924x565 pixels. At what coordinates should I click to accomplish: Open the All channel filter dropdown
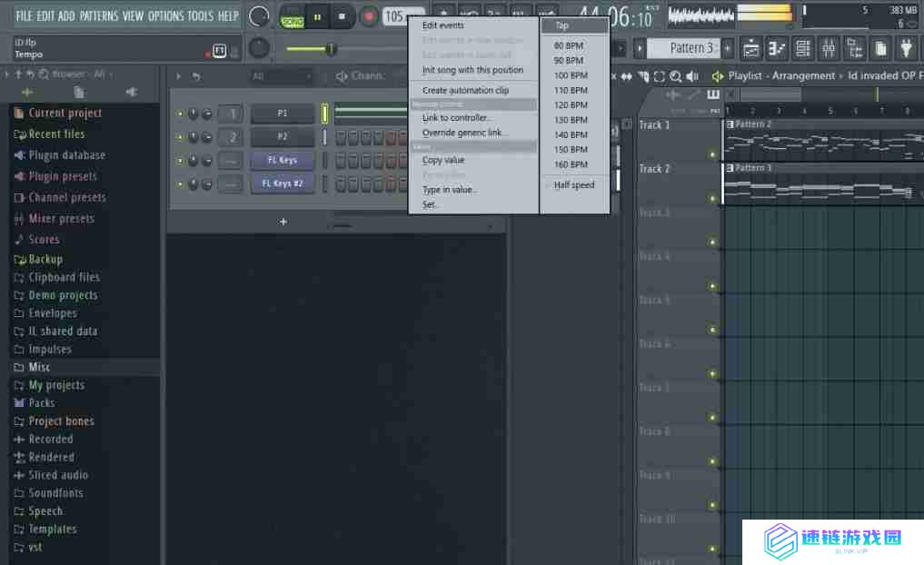click(x=281, y=76)
